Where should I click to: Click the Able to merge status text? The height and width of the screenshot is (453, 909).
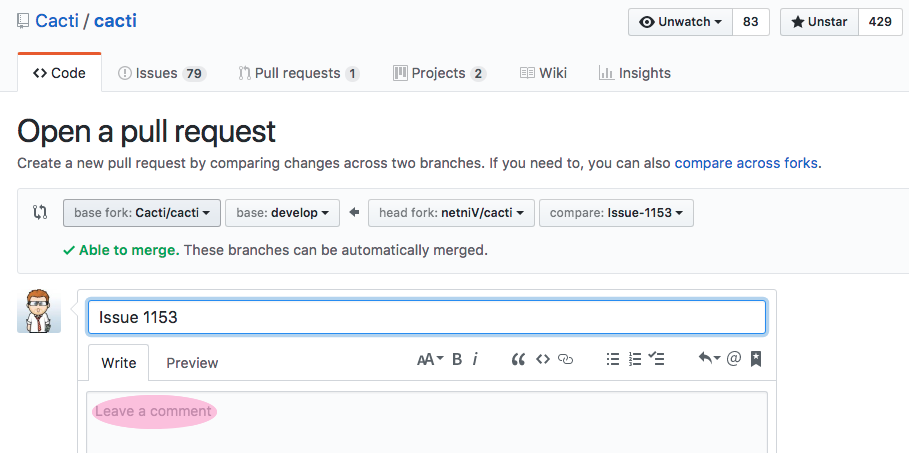[x=129, y=251]
